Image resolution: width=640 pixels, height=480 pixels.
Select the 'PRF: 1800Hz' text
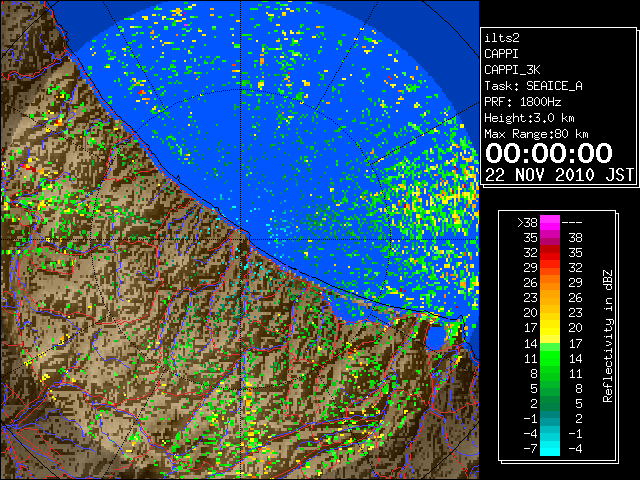pyautogui.click(x=522, y=102)
